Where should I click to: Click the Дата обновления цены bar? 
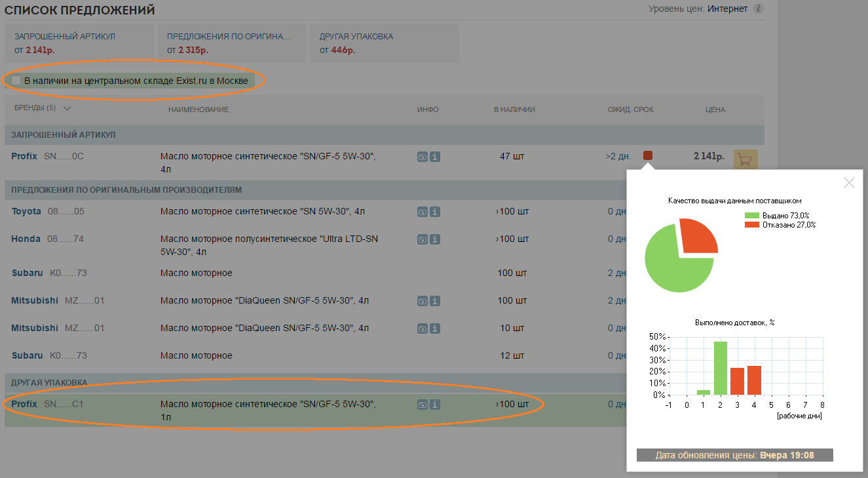pyautogui.click(x=735, y=455)
